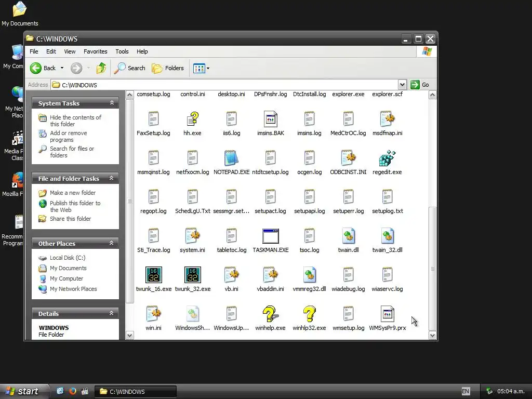Image resolution: width=532 pixels, height=399 pixels.
Task: Select the regedit.exe file icon
Action: coord(387,158)
